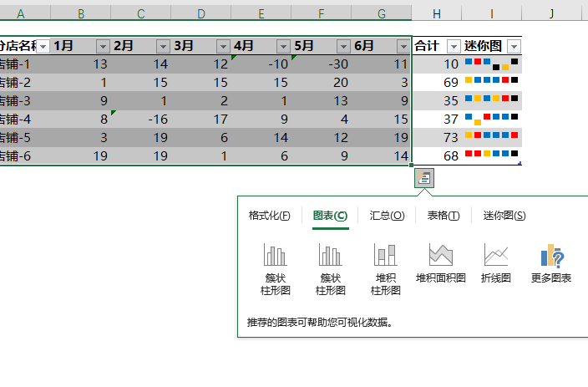Click the sparkline in the 店铺-4 row
Screen dimensions: 588x387
point(492,119)
